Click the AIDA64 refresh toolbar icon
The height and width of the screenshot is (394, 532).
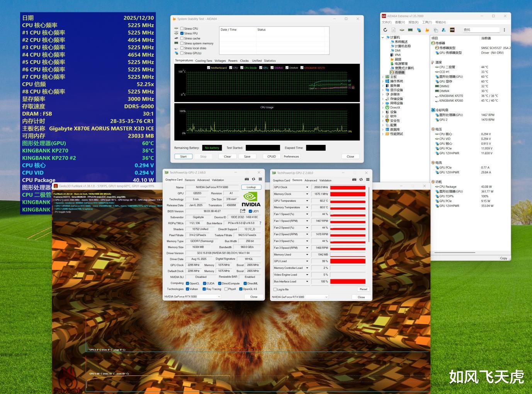point(385,30)
